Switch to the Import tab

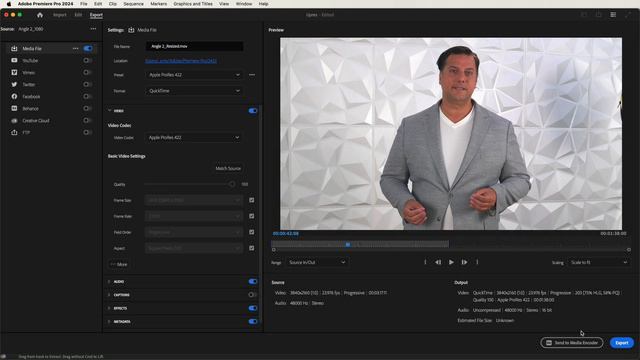(x=60, y=15)
